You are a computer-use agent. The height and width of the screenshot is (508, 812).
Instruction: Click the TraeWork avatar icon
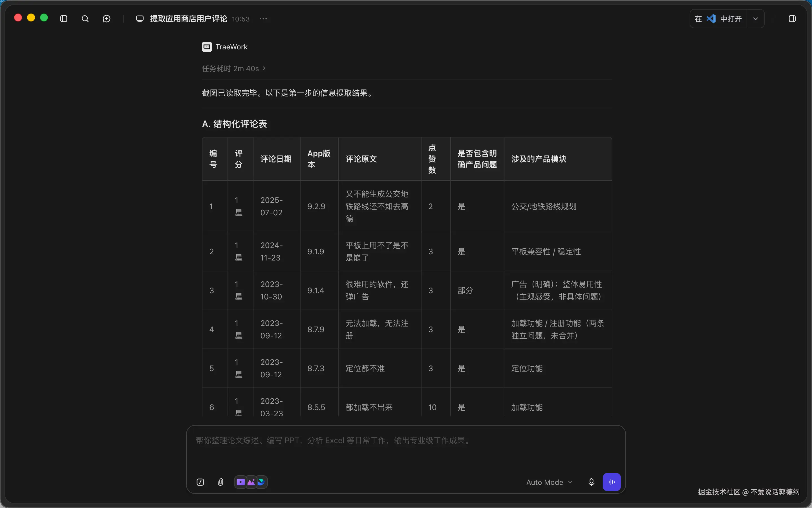tap(207, 47)
